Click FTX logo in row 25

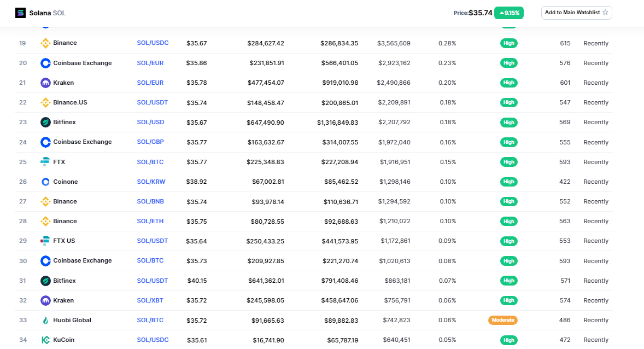[x=45, y=162]
